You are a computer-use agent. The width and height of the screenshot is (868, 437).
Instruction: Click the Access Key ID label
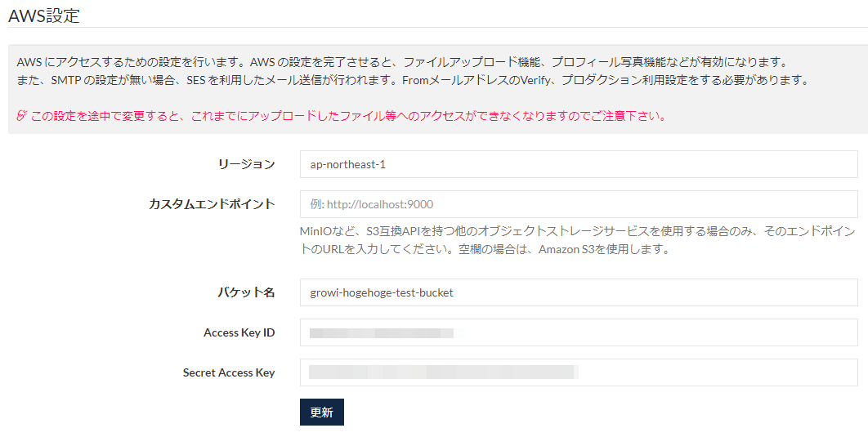coord(239,332)
